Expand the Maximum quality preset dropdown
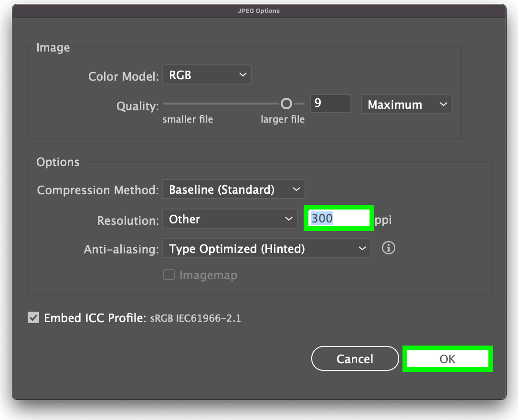This screenshot has height=420, width=518. 406,104
